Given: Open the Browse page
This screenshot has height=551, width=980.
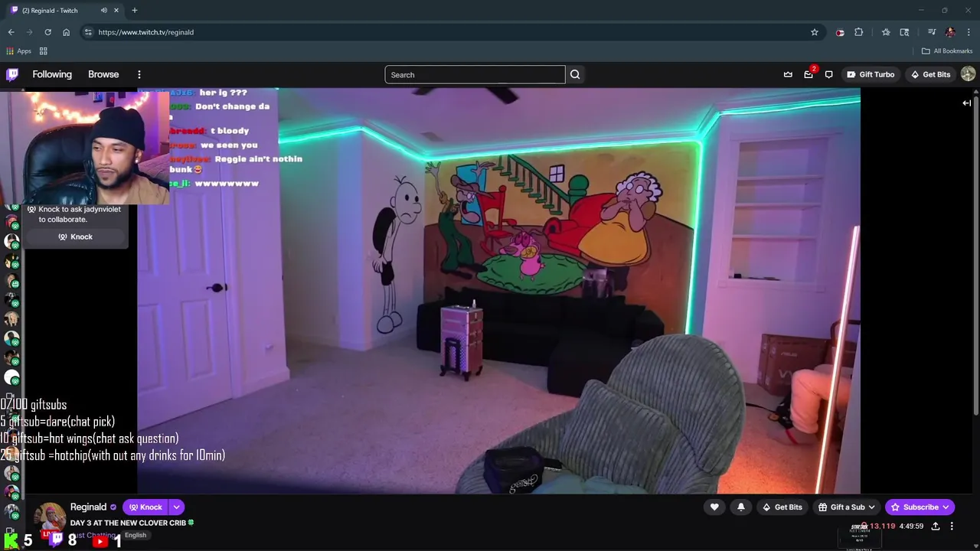Looking at the screenshot, I should click(103, 74).
